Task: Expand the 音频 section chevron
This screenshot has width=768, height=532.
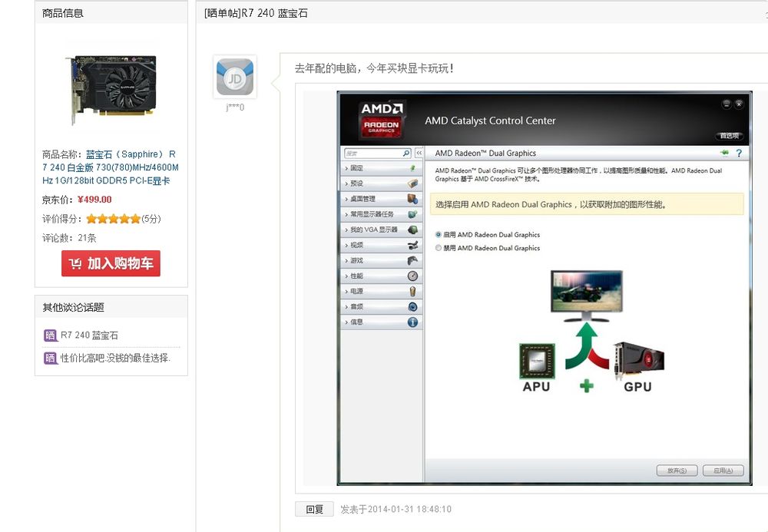Action: [346, 307]
